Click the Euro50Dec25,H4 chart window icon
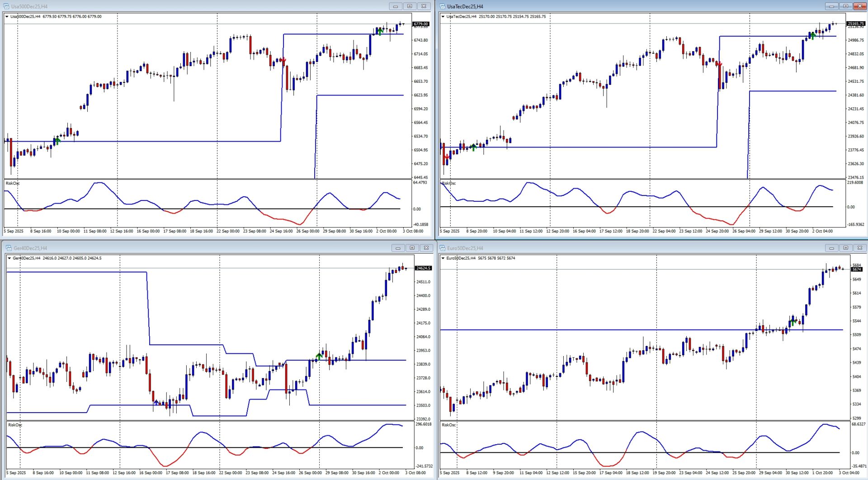This screenshot has width=868, height=480. pyautogui.click(x=442, y=248)
